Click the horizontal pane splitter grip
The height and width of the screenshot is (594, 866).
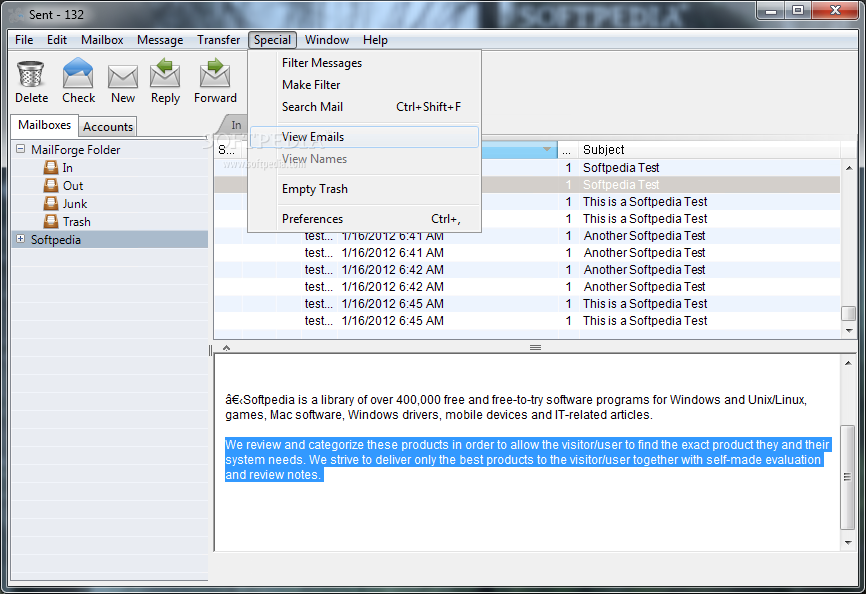535,347
